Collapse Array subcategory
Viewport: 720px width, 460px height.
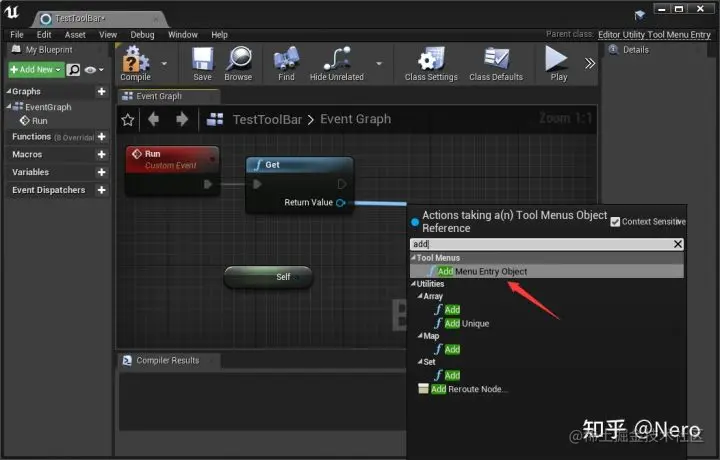(420, 296)
